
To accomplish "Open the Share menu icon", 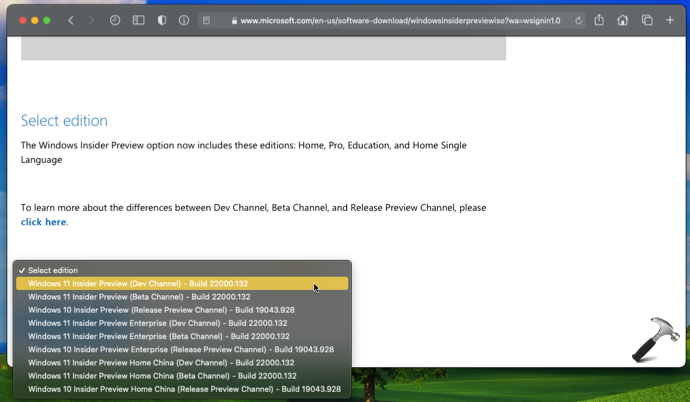I will coord(599,20).
